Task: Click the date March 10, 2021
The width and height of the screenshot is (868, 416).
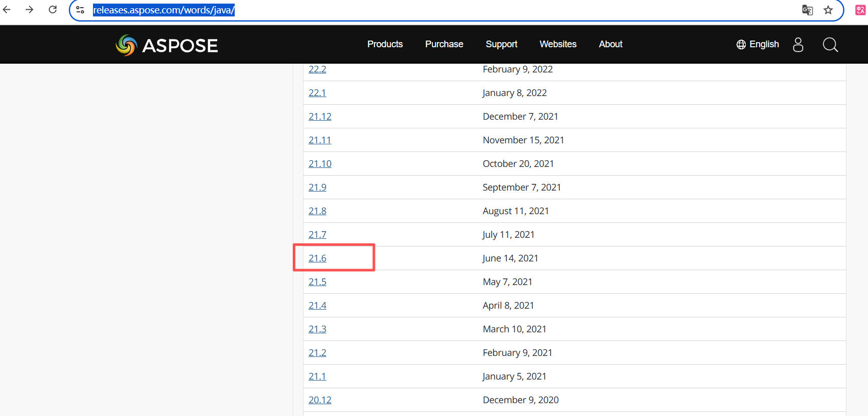Action: (515, 329)
